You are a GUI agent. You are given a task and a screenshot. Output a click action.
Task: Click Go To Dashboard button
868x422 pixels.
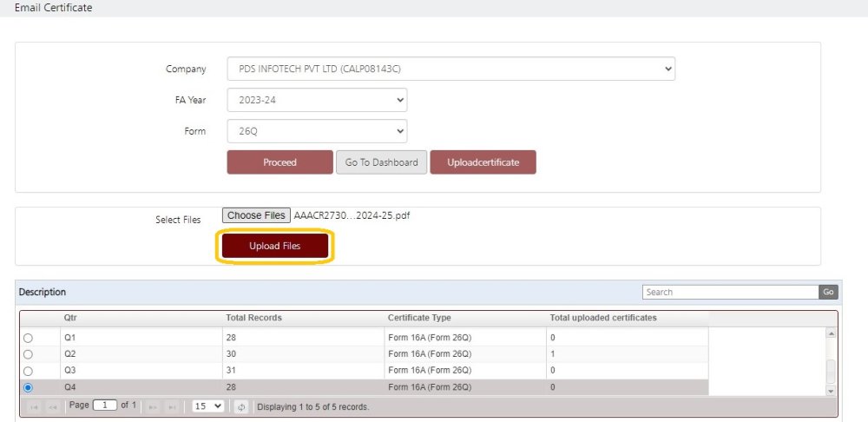(x=381, y=162)
